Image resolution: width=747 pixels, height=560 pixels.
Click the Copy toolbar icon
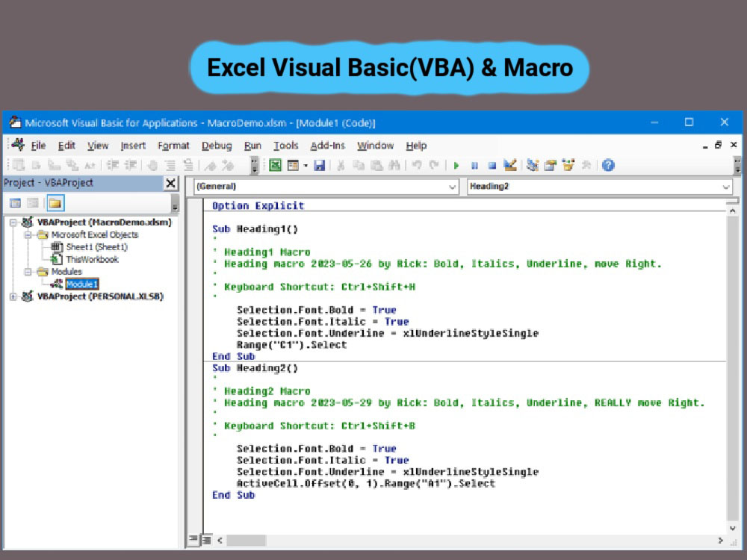coord(359,165)
